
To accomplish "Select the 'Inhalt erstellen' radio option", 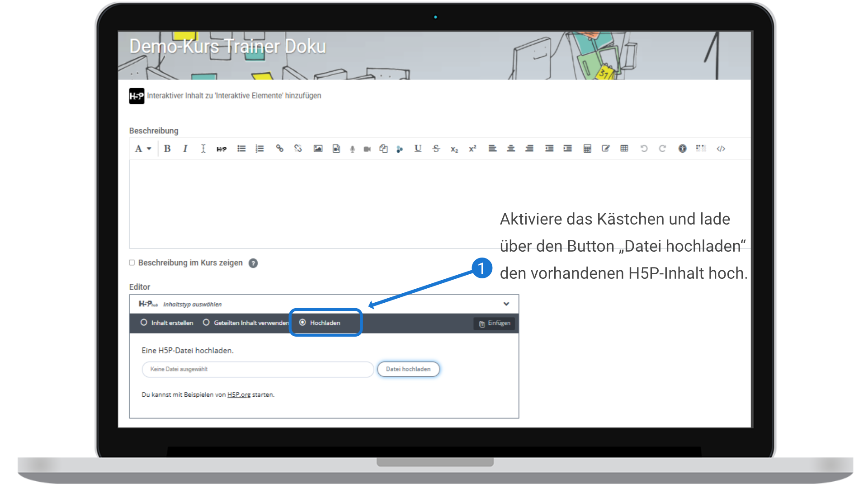I will (x=144, y=323).
